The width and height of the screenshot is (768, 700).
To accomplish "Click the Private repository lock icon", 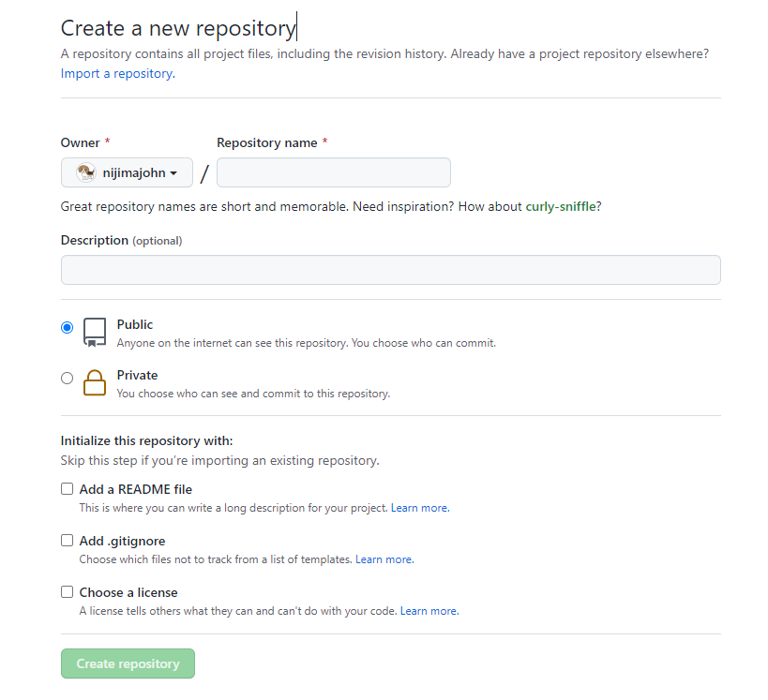I will (x=95, y=382).
